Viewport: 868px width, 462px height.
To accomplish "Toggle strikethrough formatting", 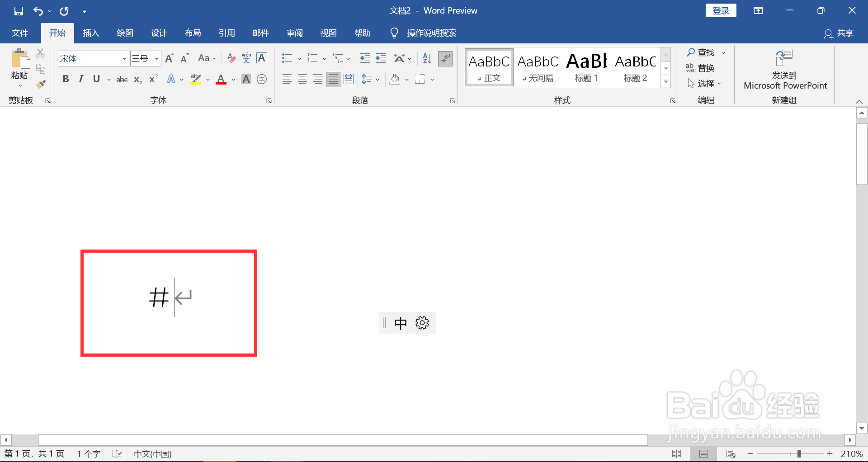I will click(122, 80).
